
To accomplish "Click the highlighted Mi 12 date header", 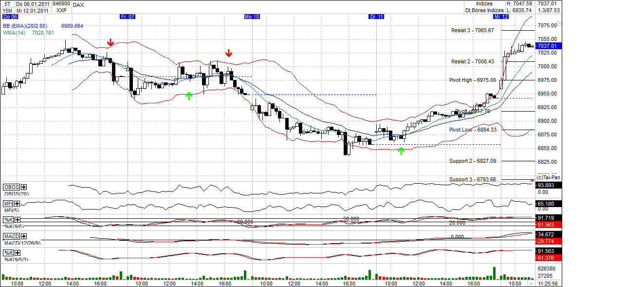I will point(500,16).
